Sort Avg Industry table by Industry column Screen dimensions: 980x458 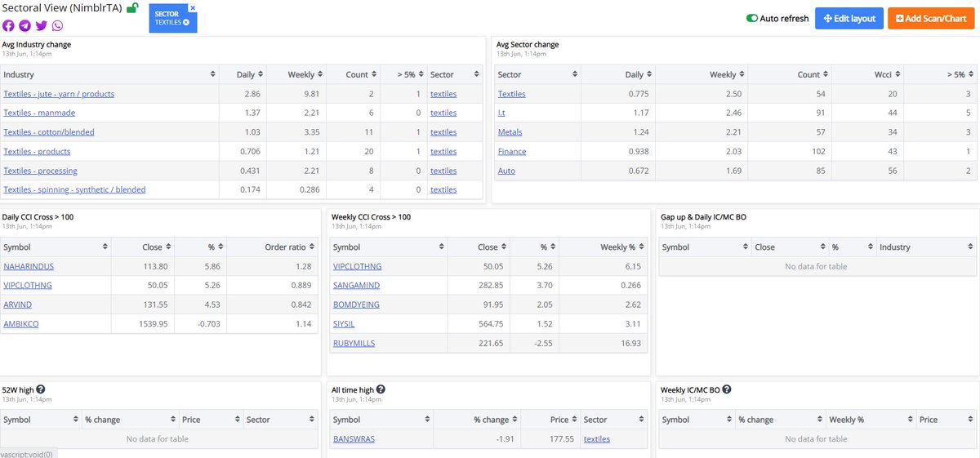[x=110, y=74]
